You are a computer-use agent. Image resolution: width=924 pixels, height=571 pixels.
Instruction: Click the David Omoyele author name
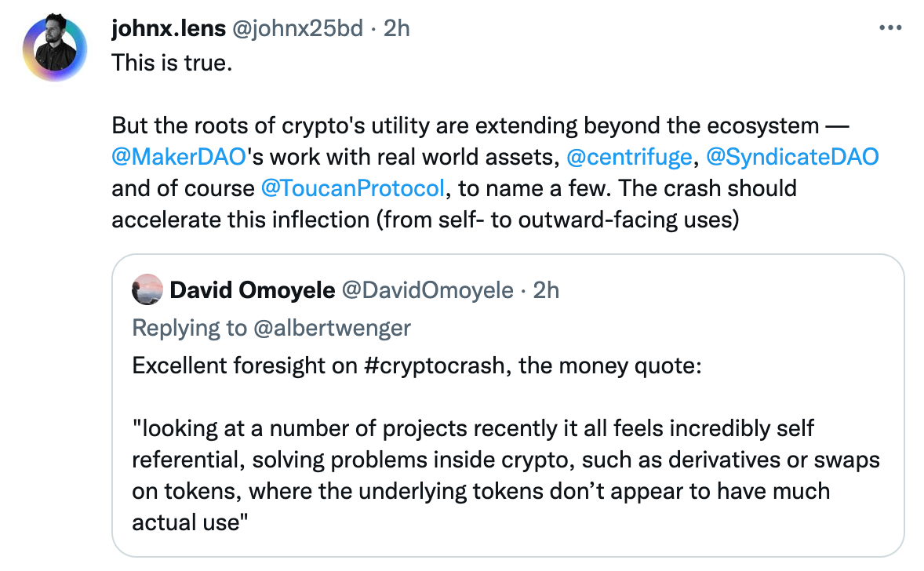(x=251, y=290)
